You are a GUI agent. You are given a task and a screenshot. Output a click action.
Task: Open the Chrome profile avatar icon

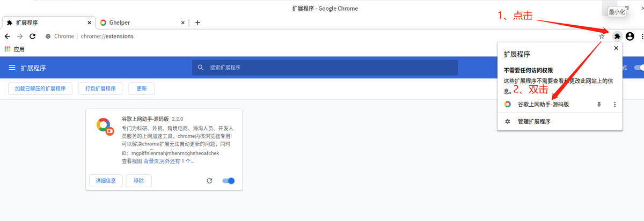[630, 36]
